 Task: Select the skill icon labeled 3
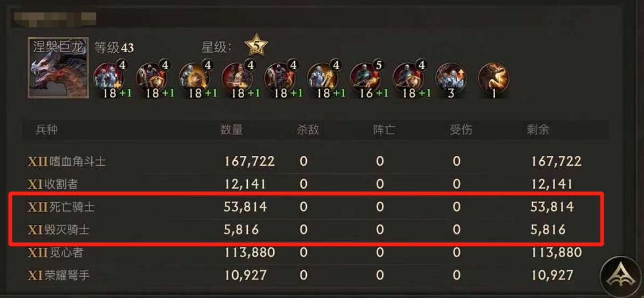coord(451,78)
